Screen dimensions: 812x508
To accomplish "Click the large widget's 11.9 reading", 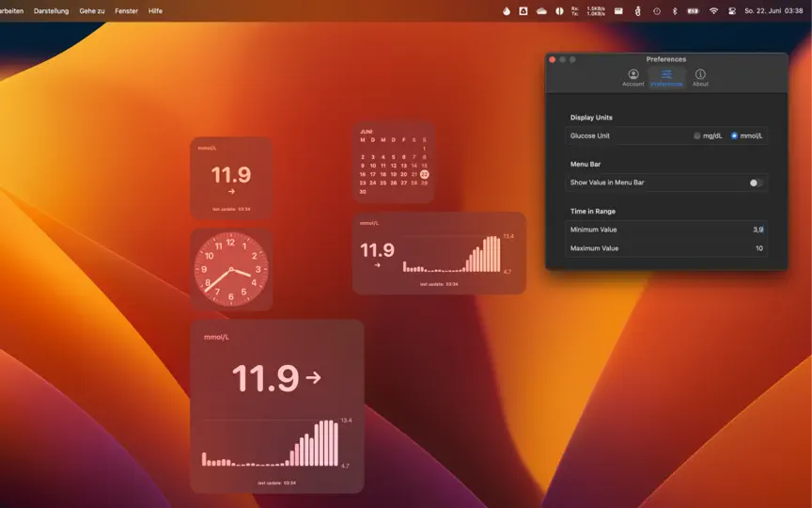I will pyautogui.click(x=266, y=378).
